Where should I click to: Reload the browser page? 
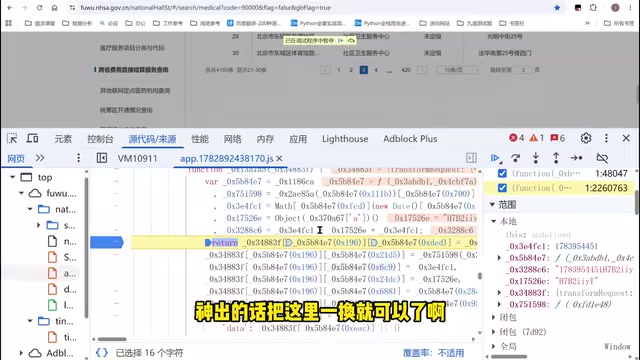click(39, 8)
